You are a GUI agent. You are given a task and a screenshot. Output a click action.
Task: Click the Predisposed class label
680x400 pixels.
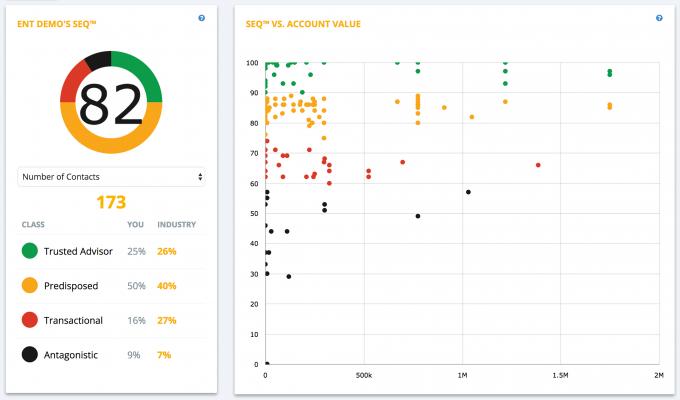tap(72, 286)
